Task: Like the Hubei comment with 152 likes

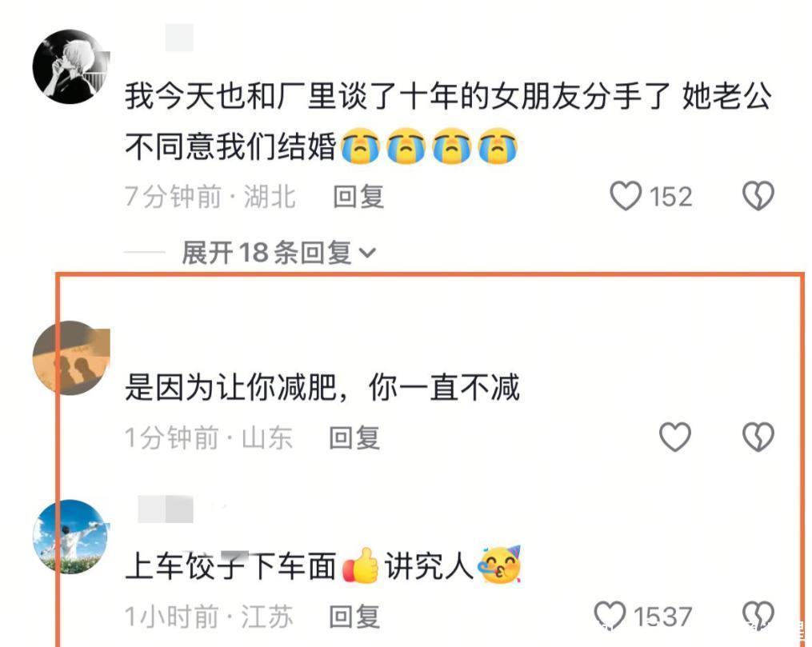Action: coord(626,196)
